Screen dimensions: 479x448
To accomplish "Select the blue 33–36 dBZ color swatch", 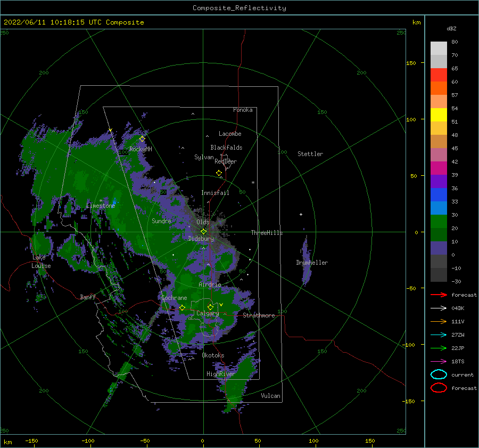I will [439, 195].
